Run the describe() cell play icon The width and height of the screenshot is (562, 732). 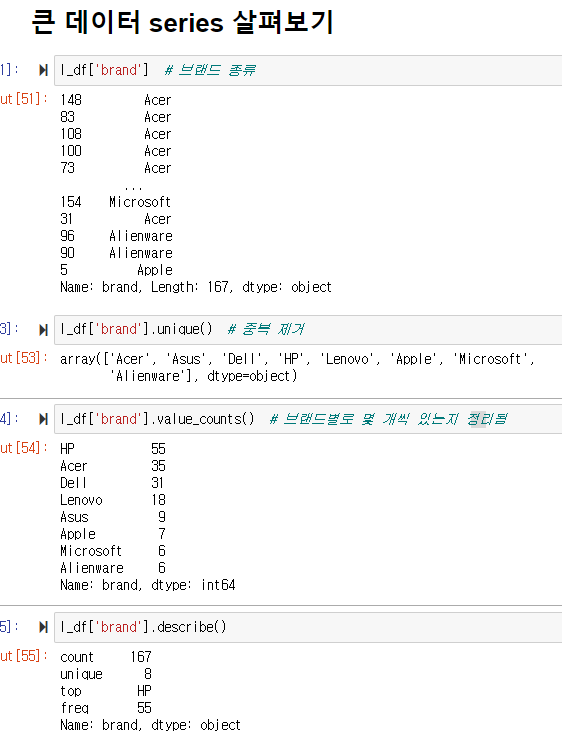[x=43, y=627]
